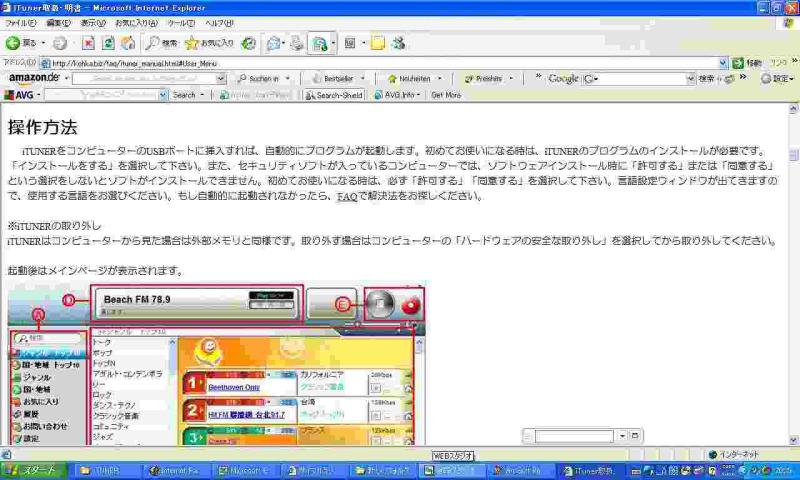
Task: Click the Get More button on AVG toolbar
Action: 446,95
